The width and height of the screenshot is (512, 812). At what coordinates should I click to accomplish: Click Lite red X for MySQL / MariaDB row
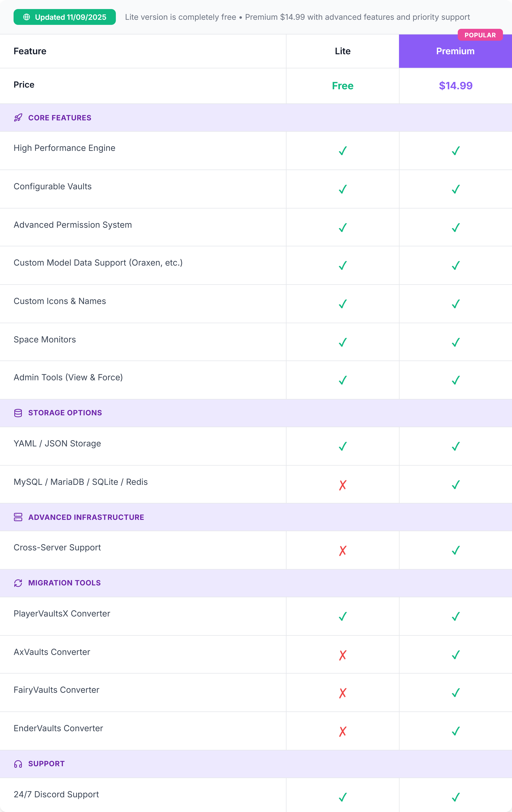343,485
